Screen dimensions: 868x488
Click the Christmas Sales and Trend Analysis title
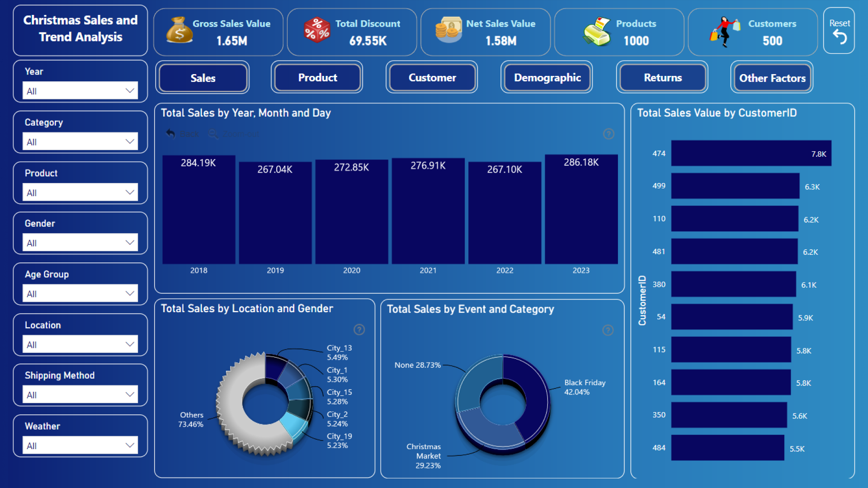point(80,28)
